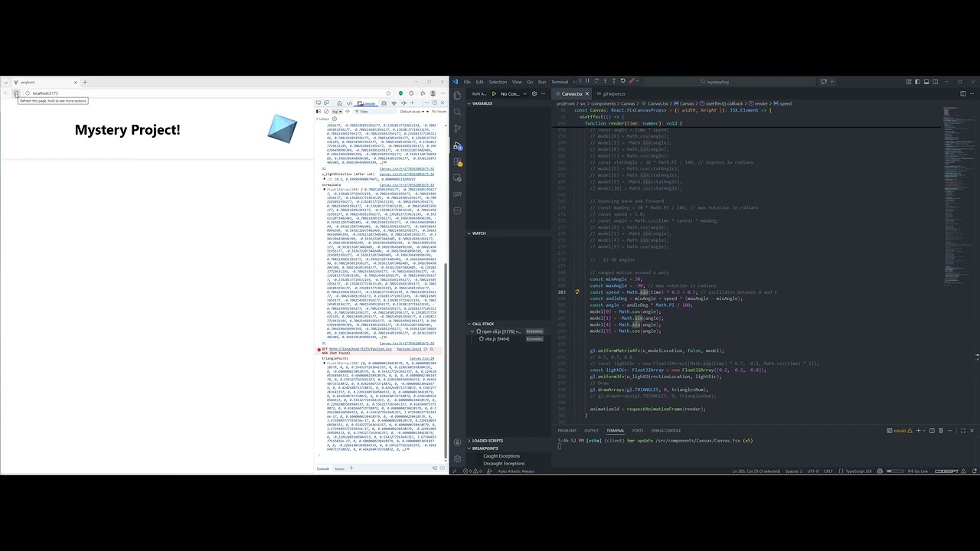Viewport: 980px width, 551px height.
Task: Open Remote Explorer icon in activity bar
Action: (x=457, y=178)
